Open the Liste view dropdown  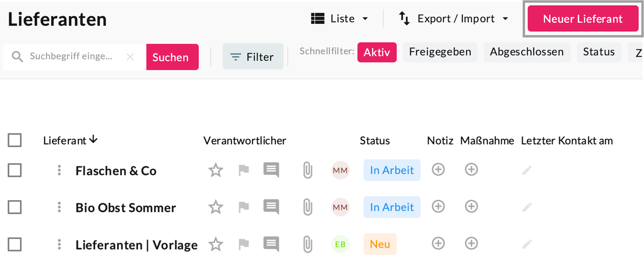[340, 19]
